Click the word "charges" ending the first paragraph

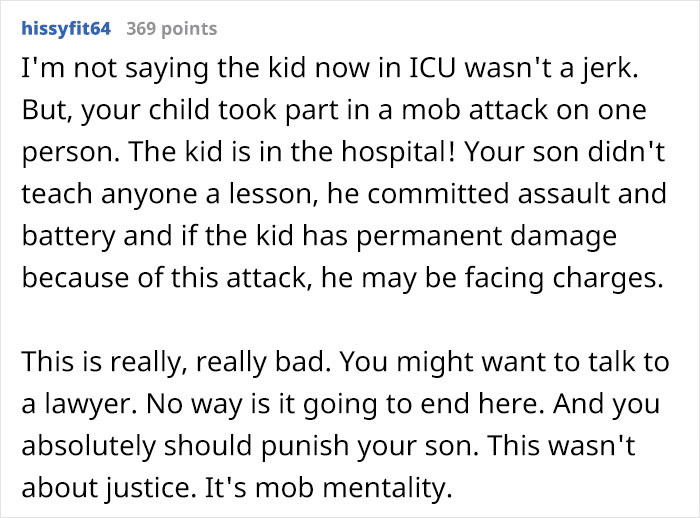pyautogui.click(x=604, y=279)
